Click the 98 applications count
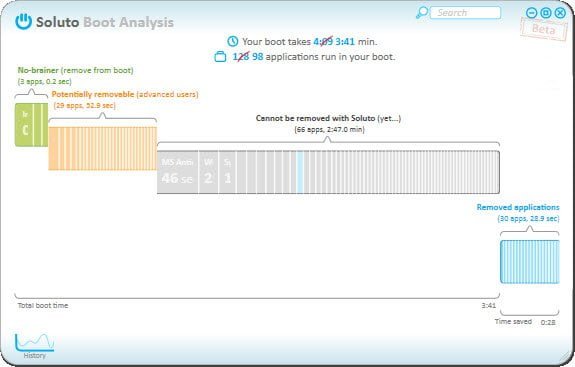 pyautogui.click(x=257, y=57)
